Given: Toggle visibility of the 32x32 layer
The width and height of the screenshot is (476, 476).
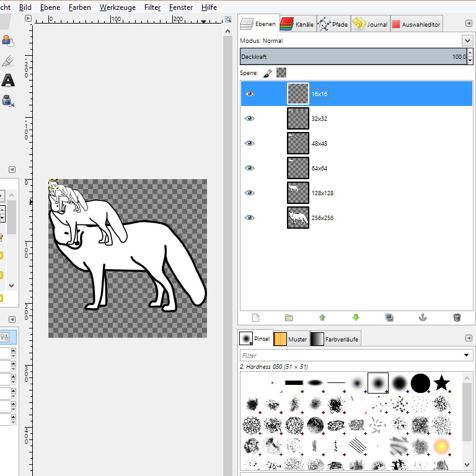Looking at the screenshot, I should coord(250,118).
